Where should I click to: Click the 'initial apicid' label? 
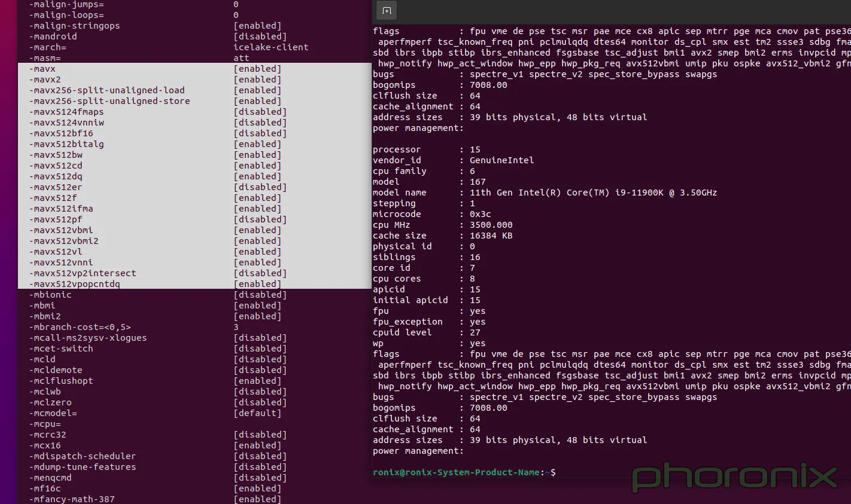tap(411, 300)
